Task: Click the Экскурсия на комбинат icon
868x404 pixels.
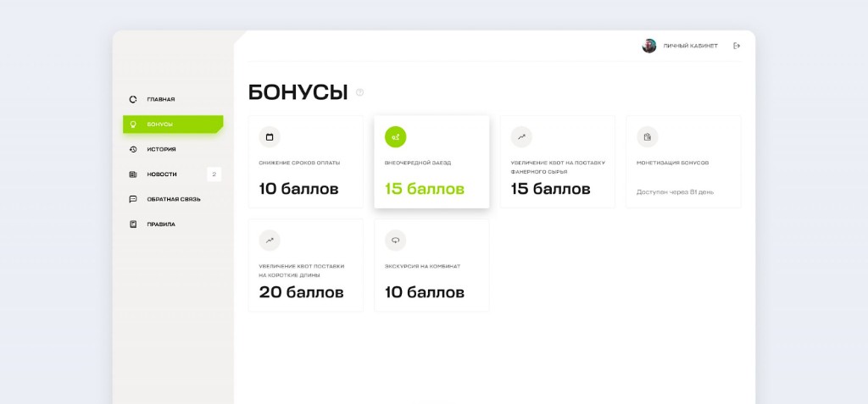Action: point(395,241)
